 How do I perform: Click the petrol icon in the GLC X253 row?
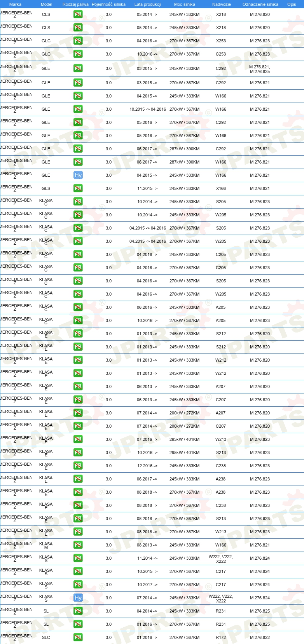click(78, 41)
